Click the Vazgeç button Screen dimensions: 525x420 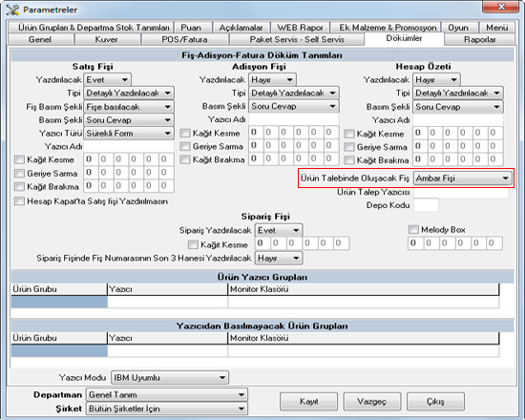point(372,401)
